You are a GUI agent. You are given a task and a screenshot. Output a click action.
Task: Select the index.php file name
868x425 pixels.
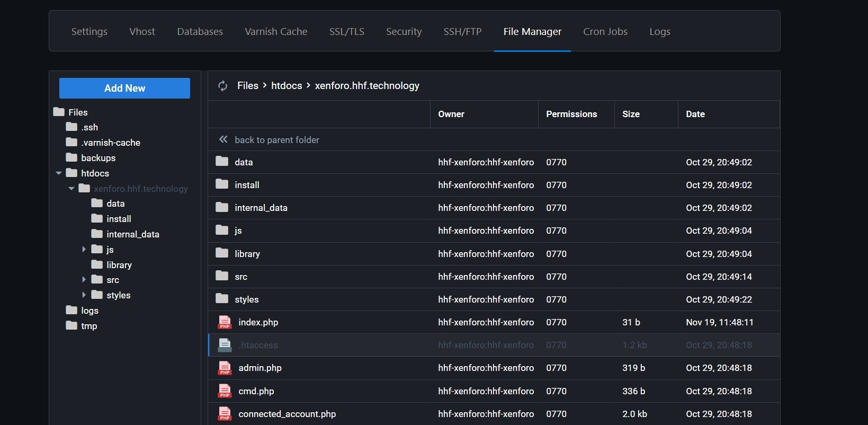pyautogui.click(x=258, y=322)
